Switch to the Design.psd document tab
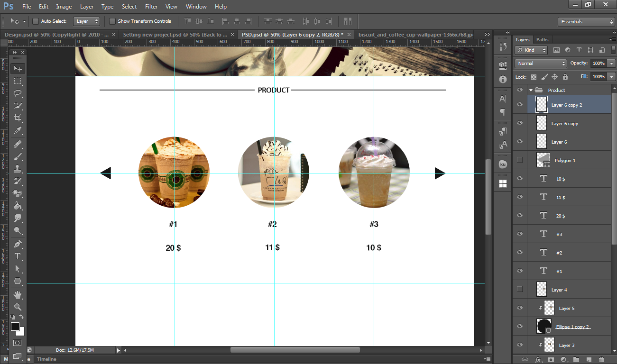 (x=56, y=35)
